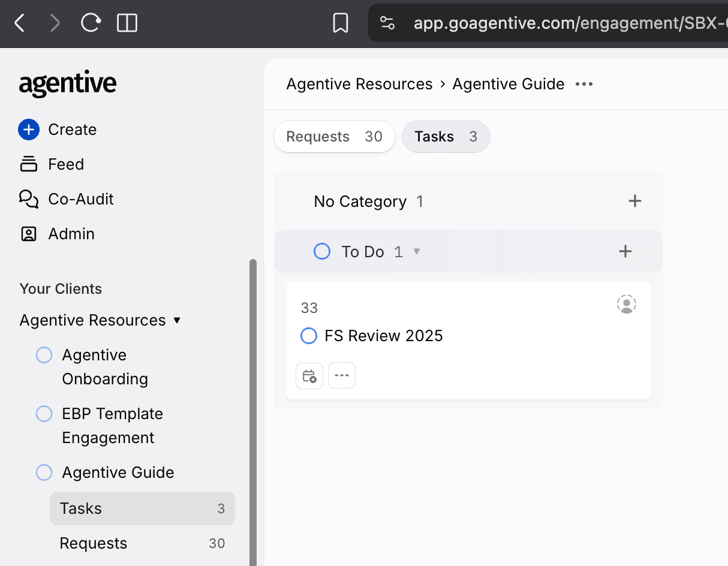Click the agentive logo
The width and height of the screenshot is (728, 566).
point(68,84)
